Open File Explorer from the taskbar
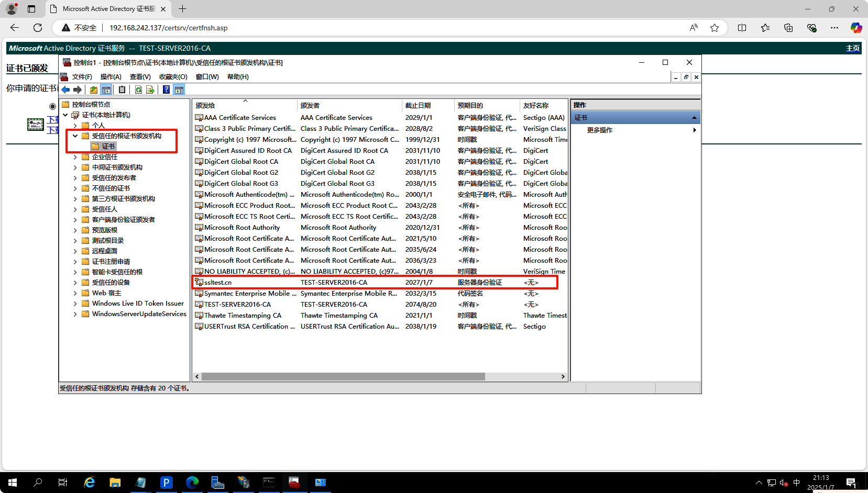 point(115,483)
